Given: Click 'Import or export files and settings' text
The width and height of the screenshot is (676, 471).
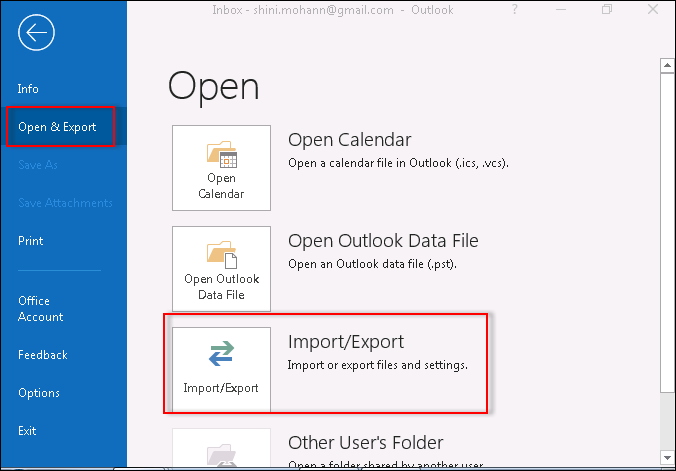Looking at the screenshot, I should click(x=378, y=365).
